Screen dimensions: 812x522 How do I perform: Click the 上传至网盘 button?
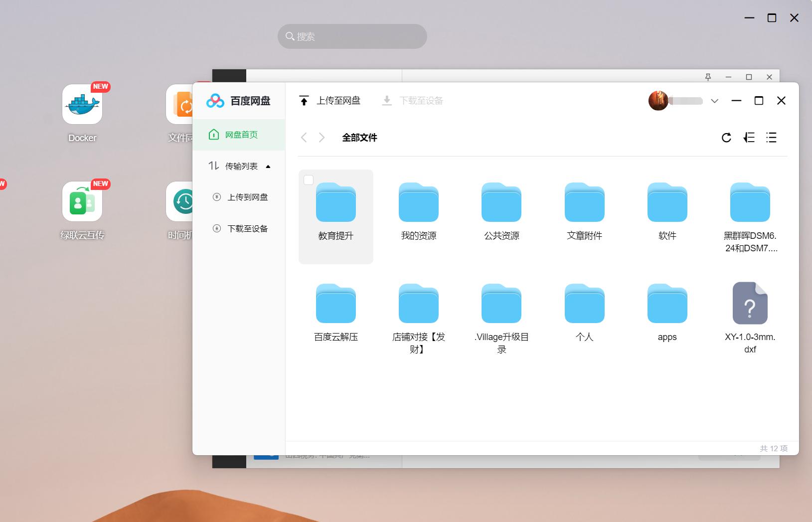[339, 100]
